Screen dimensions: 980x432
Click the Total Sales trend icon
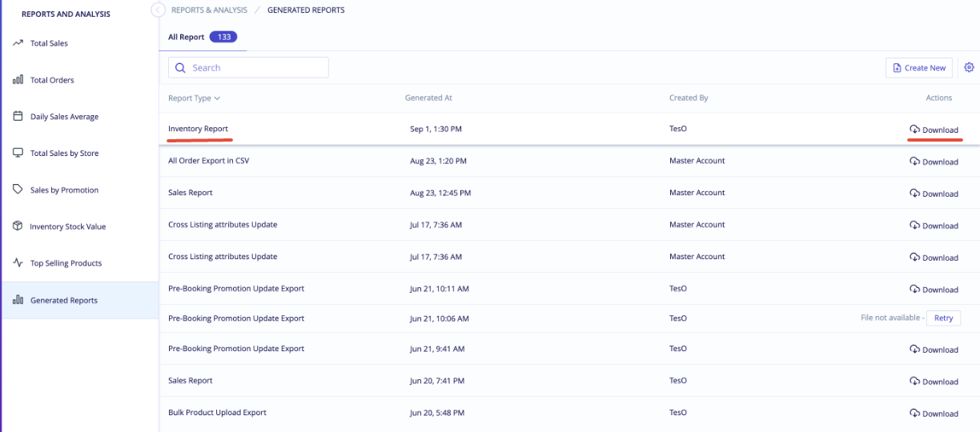coord(18,43)
